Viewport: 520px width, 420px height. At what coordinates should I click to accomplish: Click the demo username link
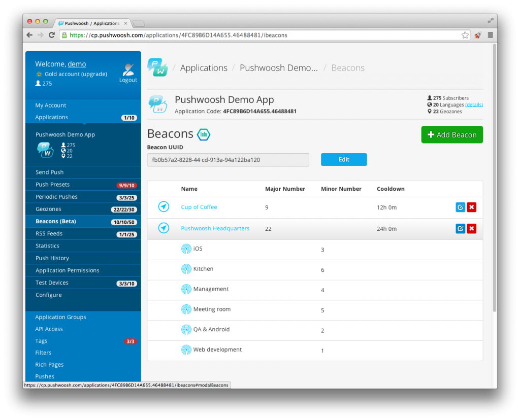point(77,64)
